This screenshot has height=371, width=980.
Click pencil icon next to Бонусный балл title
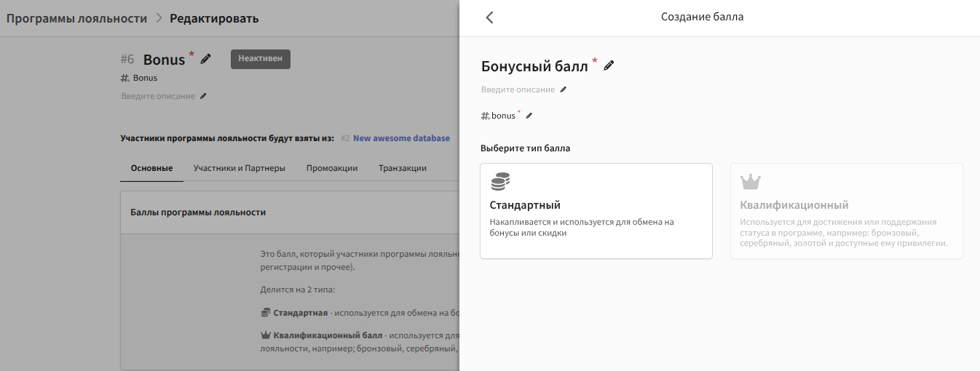pyautogui.click(x=609, y=66)
